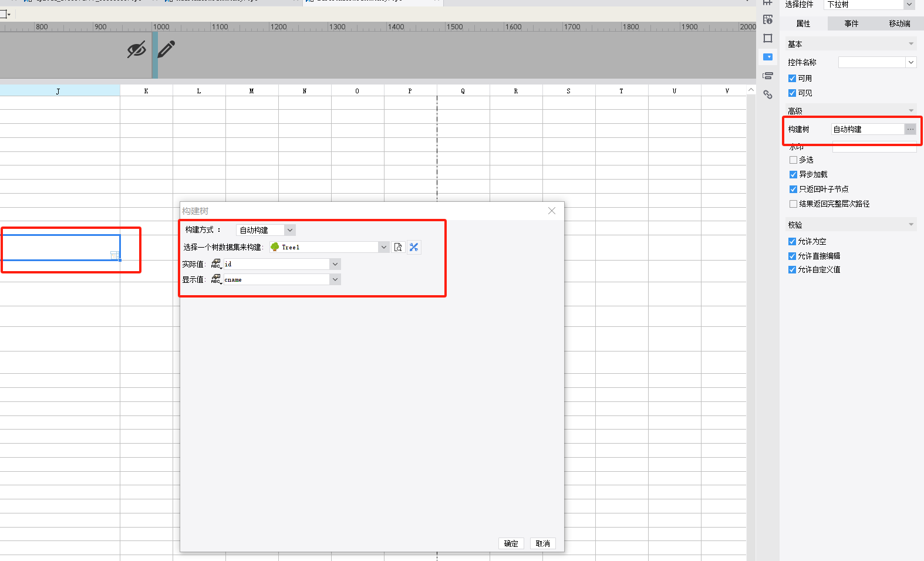Click the vertical scrollbar up arrow
Screen dimensions: 924x561
click(751, 90)
